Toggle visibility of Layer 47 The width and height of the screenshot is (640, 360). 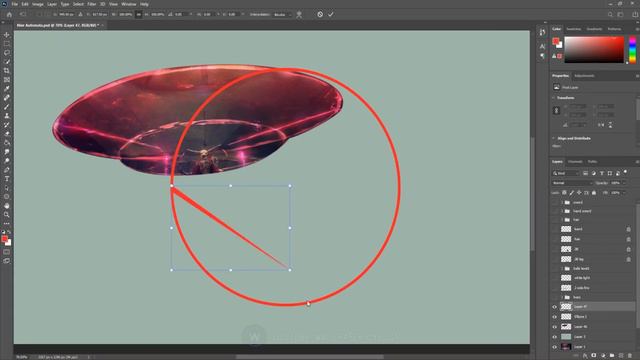coord(555,307)
